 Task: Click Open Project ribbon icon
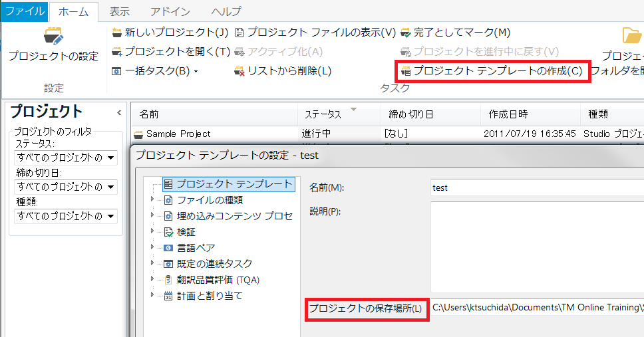(x=117, y=52)
